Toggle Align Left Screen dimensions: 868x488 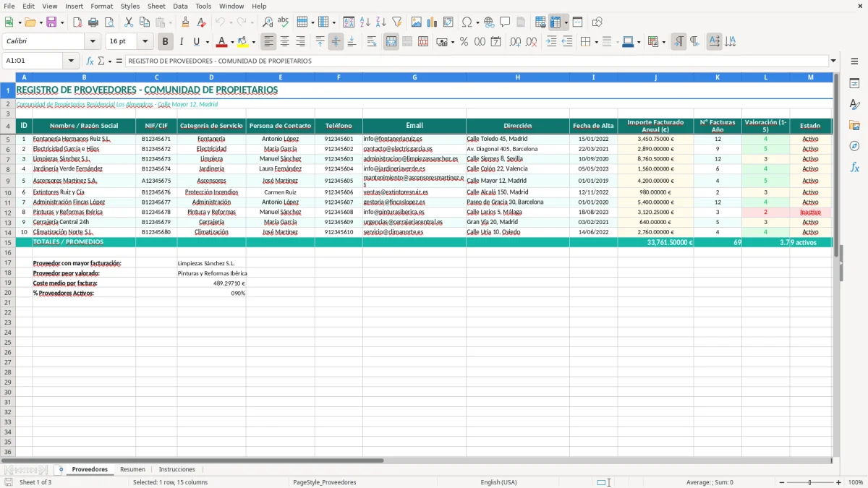(269, 42)
